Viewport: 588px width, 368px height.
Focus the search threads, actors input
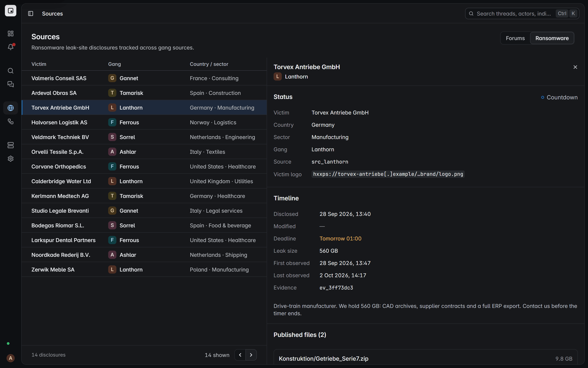click(x=522, y=14)
